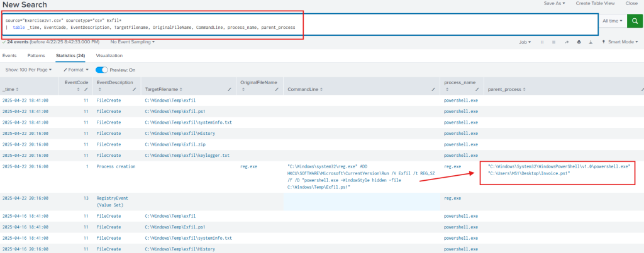644x253 pixels.
Task: Pause the running search job
Action: click(x=542, y=42)
